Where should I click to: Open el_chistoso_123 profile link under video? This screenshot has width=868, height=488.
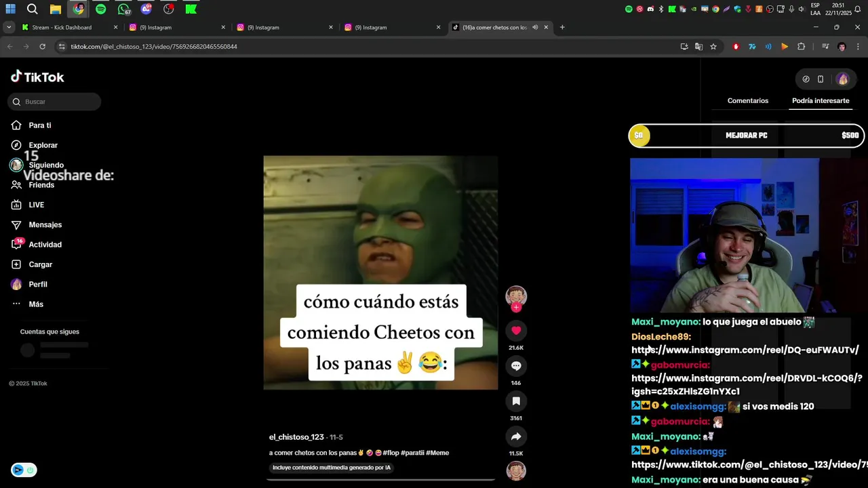pyautogui.click(x=296, y=437)
